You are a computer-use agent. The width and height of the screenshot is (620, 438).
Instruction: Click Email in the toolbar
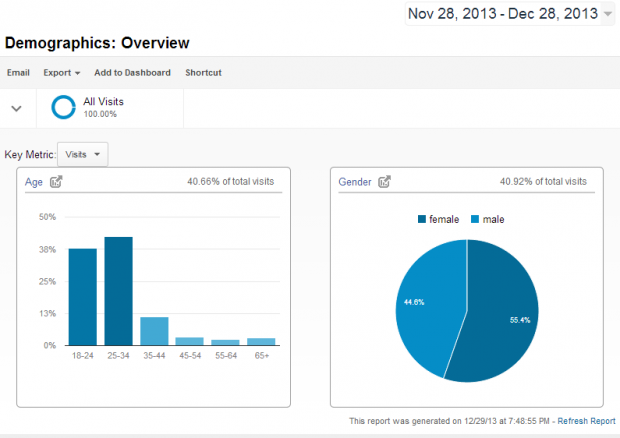[18, 73]
